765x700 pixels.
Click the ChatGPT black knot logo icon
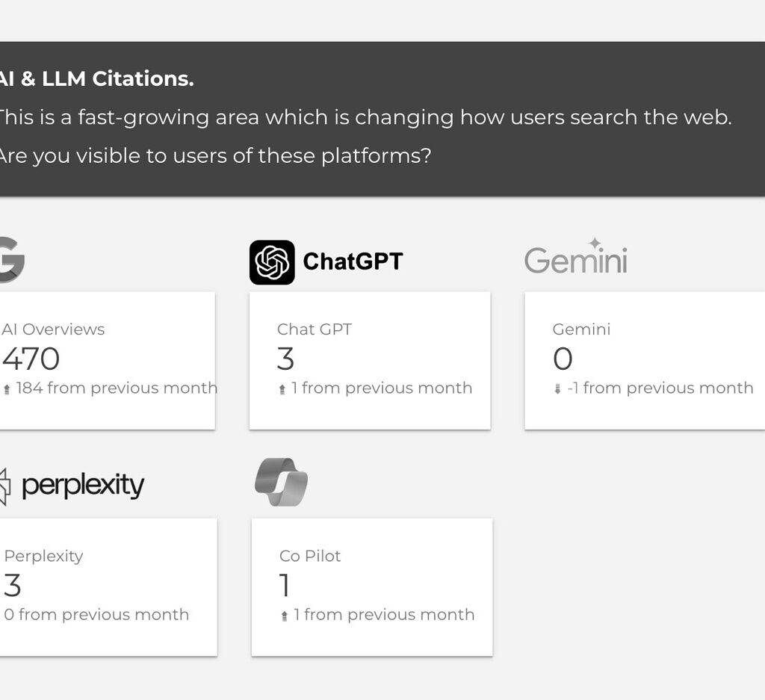tap(272, 262)
